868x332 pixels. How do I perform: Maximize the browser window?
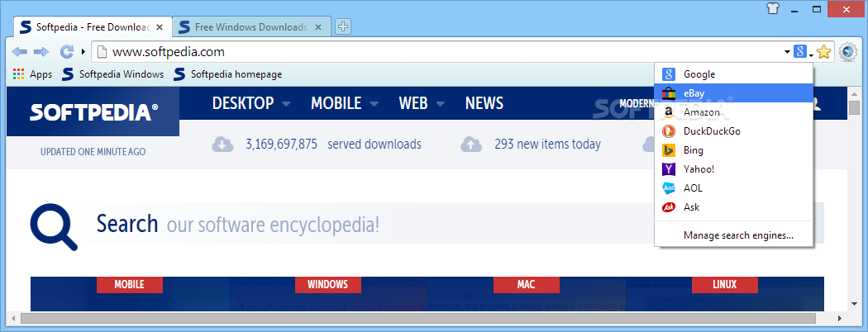pyautogui.click(x=816, y=9)
